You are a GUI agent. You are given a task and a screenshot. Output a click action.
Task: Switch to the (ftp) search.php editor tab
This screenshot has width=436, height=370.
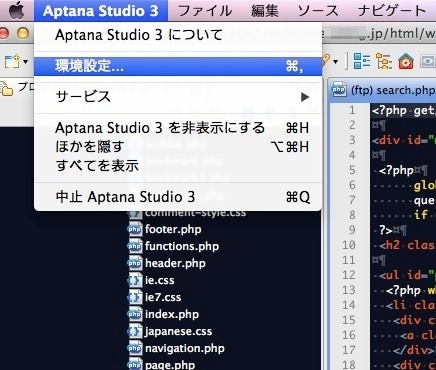[382, 90]
